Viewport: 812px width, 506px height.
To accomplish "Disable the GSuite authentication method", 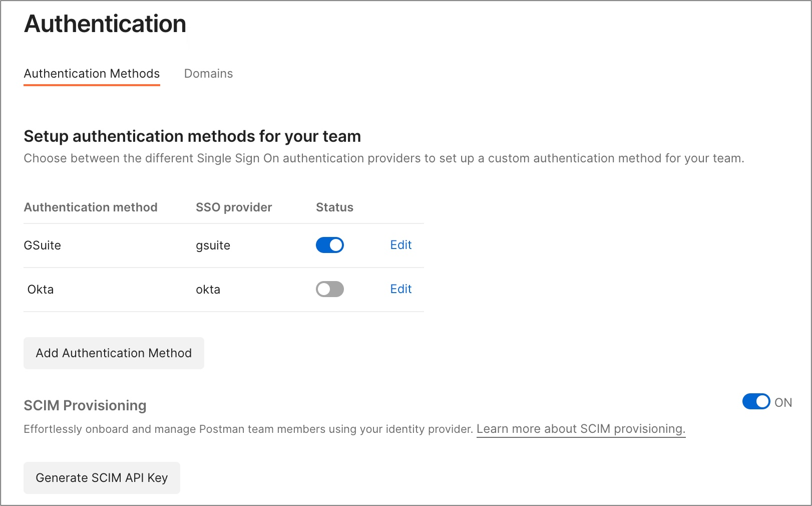I will (x=329, y=245).
